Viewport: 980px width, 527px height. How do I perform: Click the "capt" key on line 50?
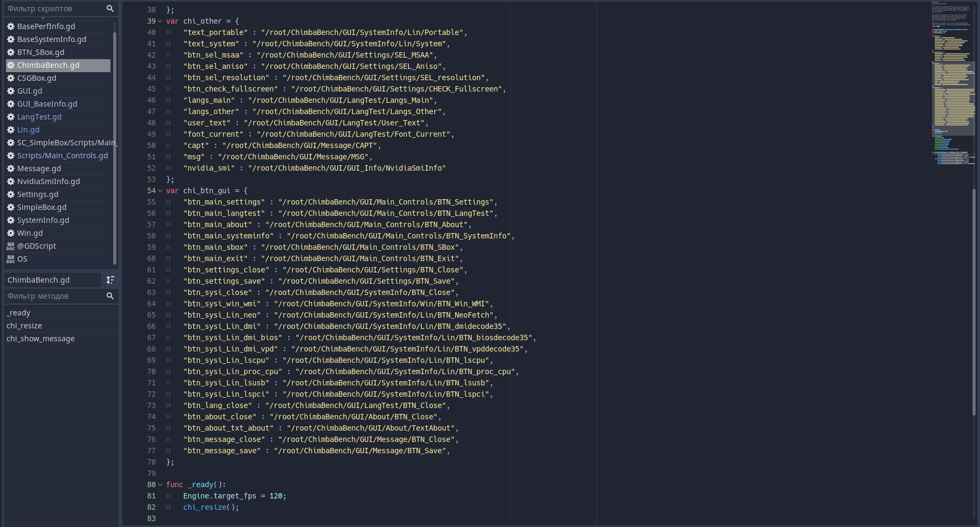(x=196, y=146)
